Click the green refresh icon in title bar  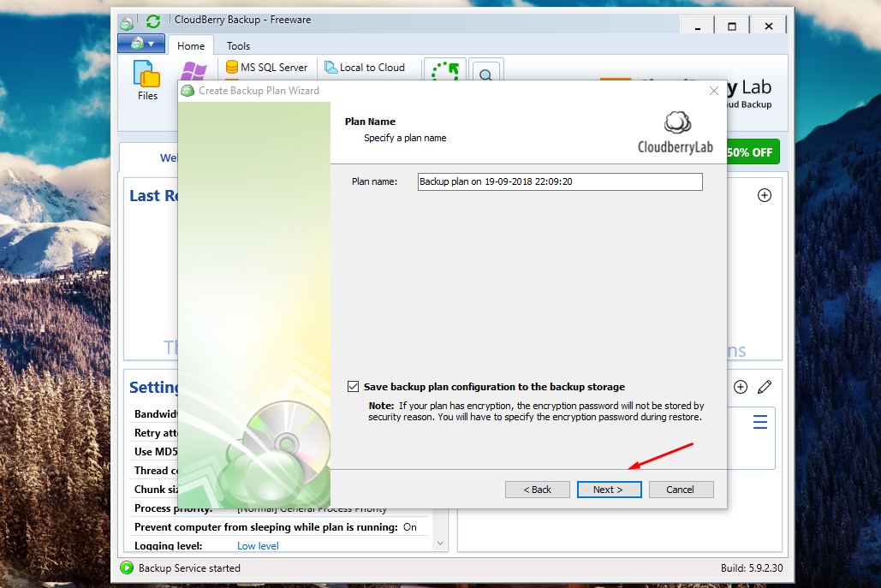[x=152, y=21]
